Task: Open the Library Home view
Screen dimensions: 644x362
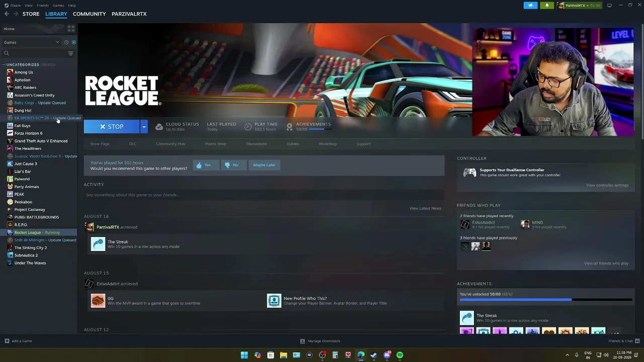Action: tap(9, 29)
